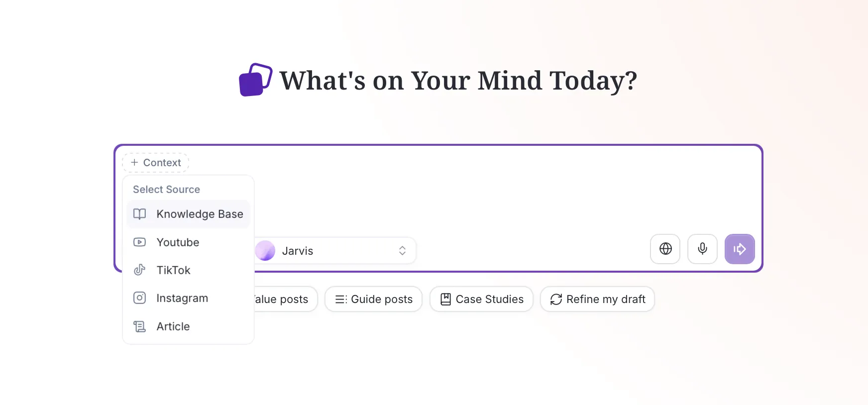The width and height of the screenshot is (868, 405).
Task: Click the TikTok icon in the menu
Action: [x=139, y=270]
